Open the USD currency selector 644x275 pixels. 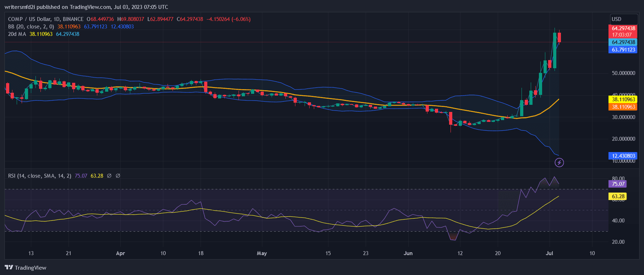[617, 19]
